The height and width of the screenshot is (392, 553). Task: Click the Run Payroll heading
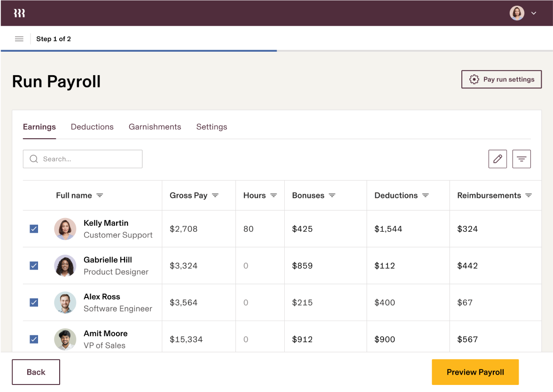point(56,81)
